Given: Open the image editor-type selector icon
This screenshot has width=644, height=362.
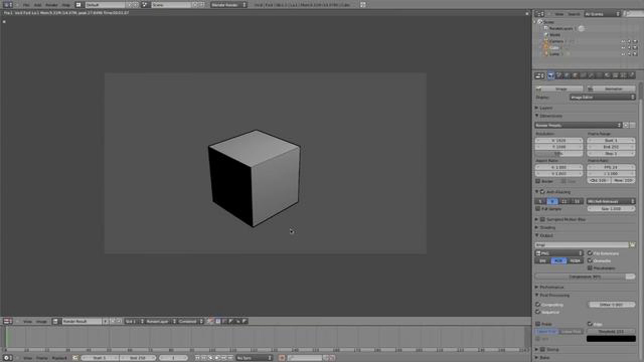Looking at the screenshot, I should coord(8,321).
